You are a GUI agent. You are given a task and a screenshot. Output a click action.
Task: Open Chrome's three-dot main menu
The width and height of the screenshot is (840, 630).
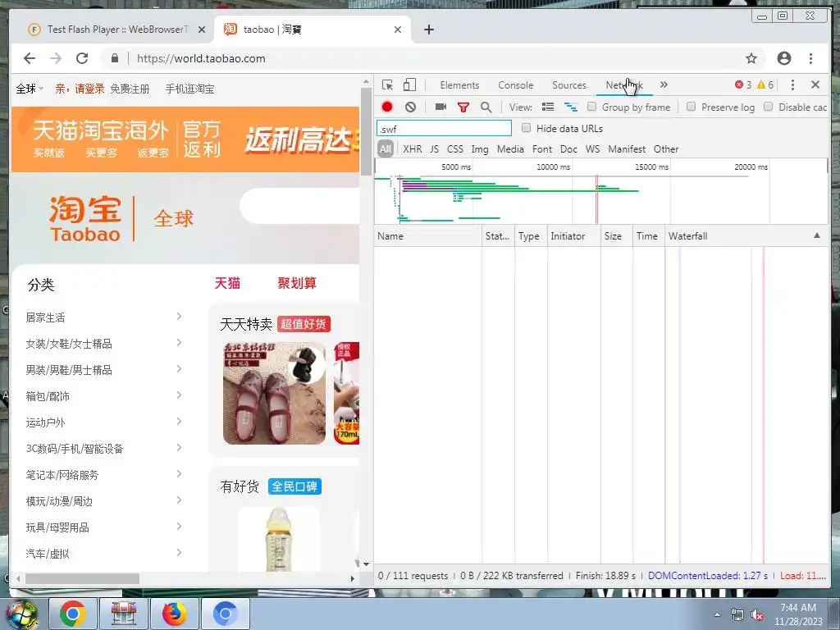pyautogui.click(x=810, y=58)
